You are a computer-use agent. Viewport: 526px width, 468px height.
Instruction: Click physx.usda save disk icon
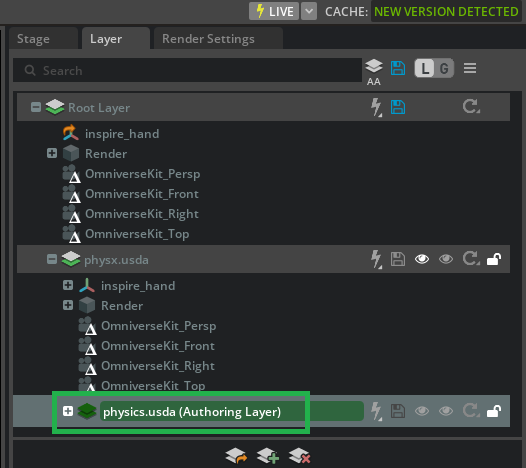(x=398, y=259)
